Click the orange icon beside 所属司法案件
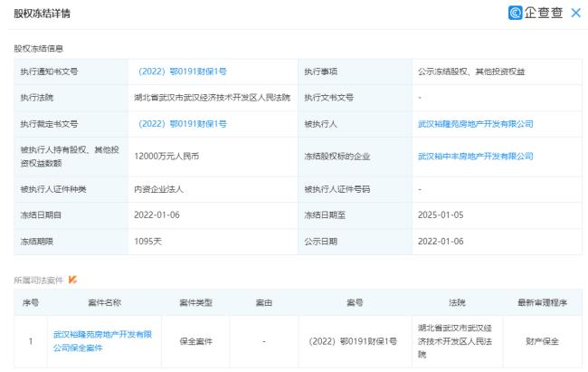This screenshot has width=588, height=372. pos(72,280)
